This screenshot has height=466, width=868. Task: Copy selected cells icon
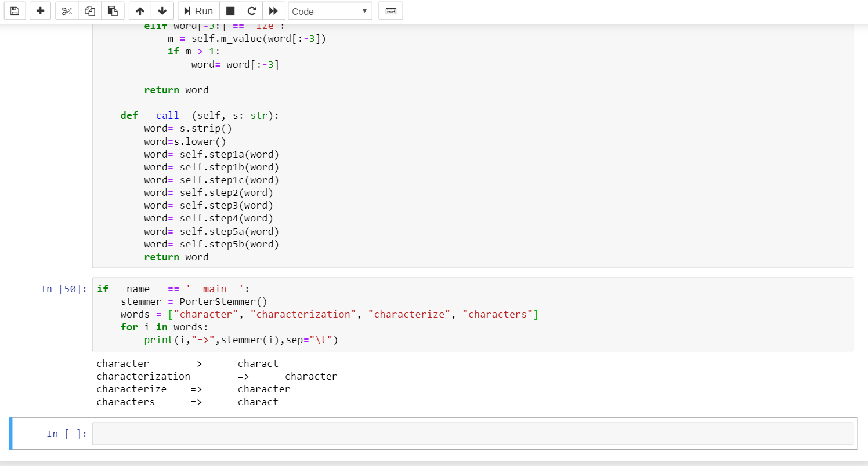pos(89,11)
